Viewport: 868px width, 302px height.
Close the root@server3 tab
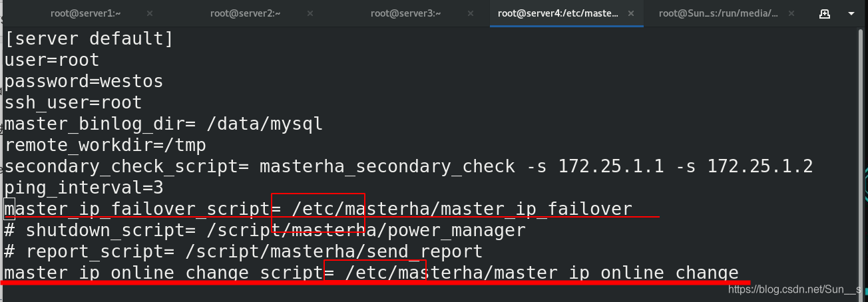(x=469, y=13)
